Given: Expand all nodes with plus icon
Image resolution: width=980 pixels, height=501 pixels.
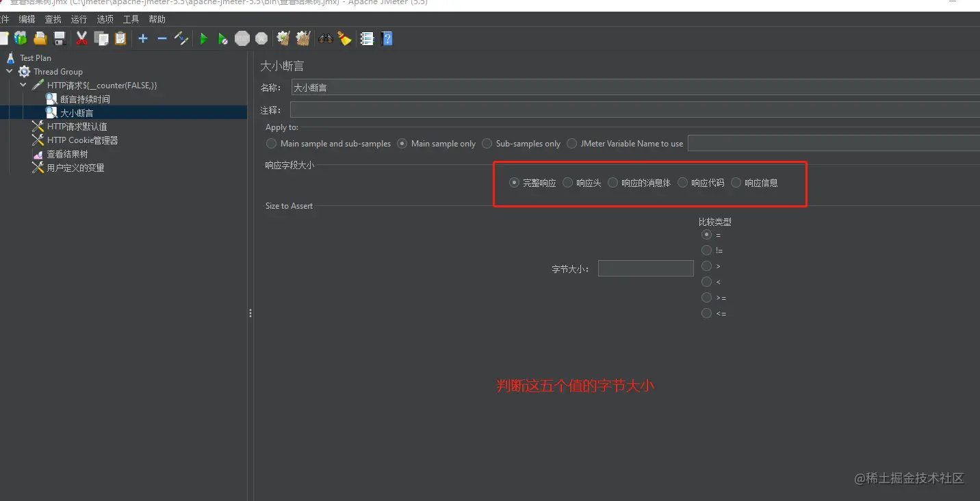Looking at the screenshot, I should 143,38.
